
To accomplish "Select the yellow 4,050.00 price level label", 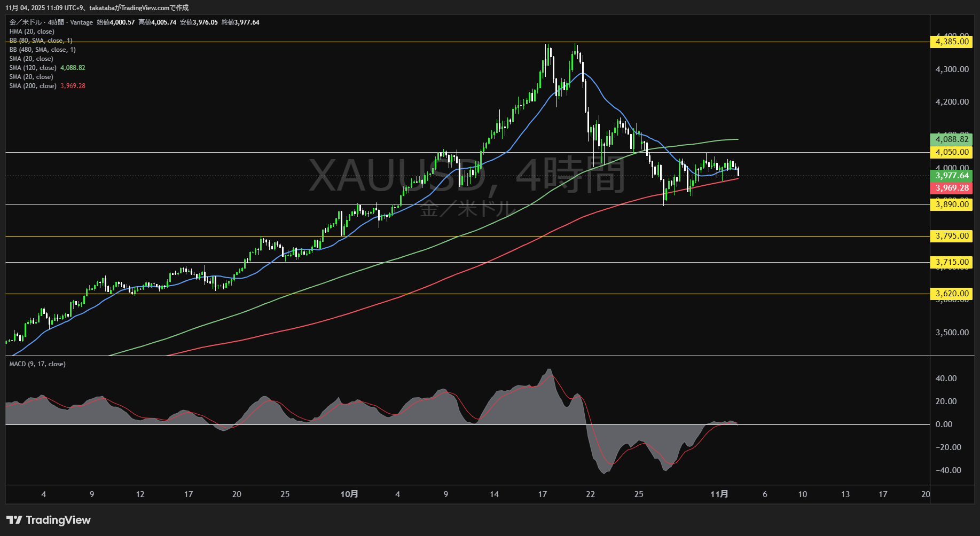I will 952,152.
